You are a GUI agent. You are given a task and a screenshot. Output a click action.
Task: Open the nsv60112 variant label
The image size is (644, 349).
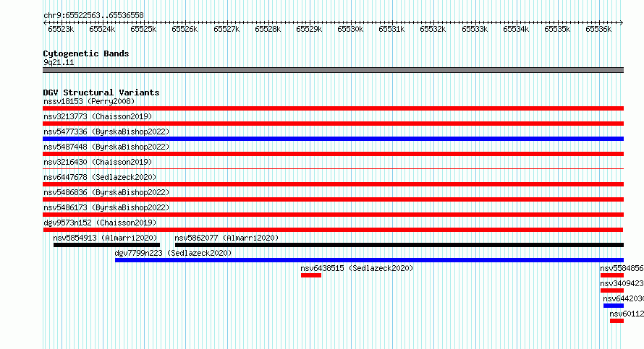[x=627, y=314]
